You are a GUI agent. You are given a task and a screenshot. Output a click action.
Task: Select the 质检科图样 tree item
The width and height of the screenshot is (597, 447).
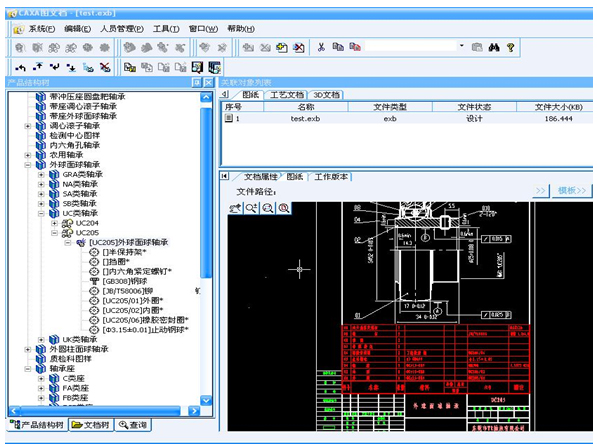click(x=70, y=359)
